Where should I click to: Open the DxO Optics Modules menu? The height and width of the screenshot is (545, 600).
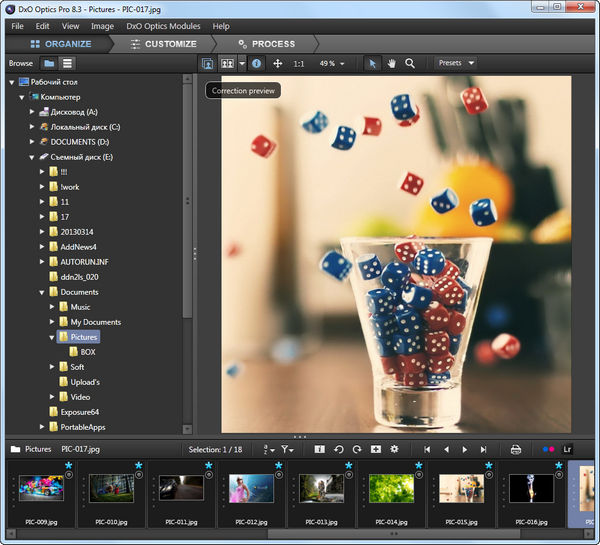click(x=162, y=26)
